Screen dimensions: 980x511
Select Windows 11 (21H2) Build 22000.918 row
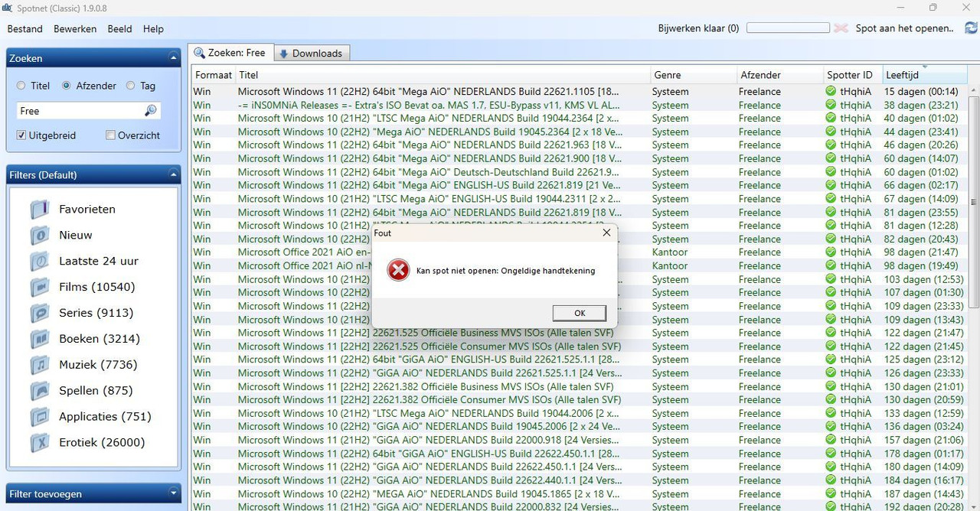(580, 440)
